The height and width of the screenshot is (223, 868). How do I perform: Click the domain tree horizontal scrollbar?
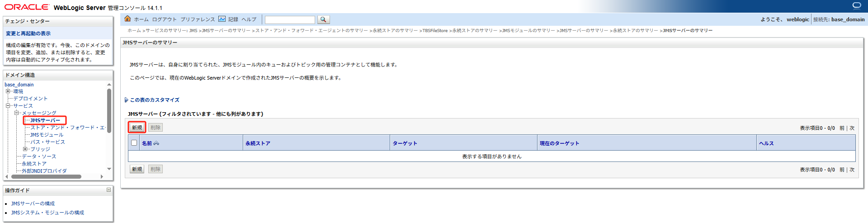(46, 177)
